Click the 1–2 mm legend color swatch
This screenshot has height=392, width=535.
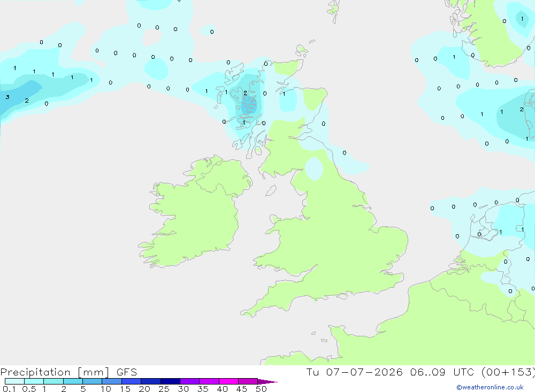53,381
